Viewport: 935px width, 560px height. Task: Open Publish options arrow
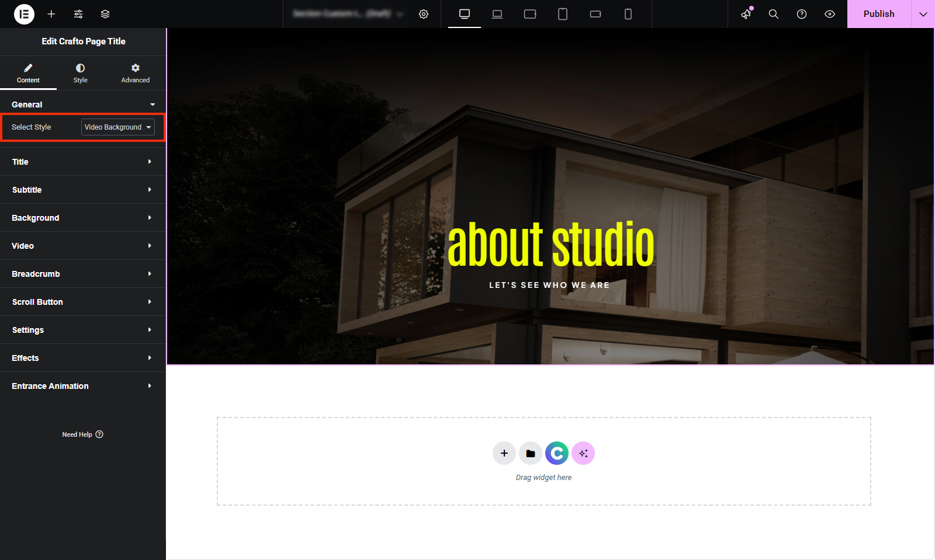[923, 14]
